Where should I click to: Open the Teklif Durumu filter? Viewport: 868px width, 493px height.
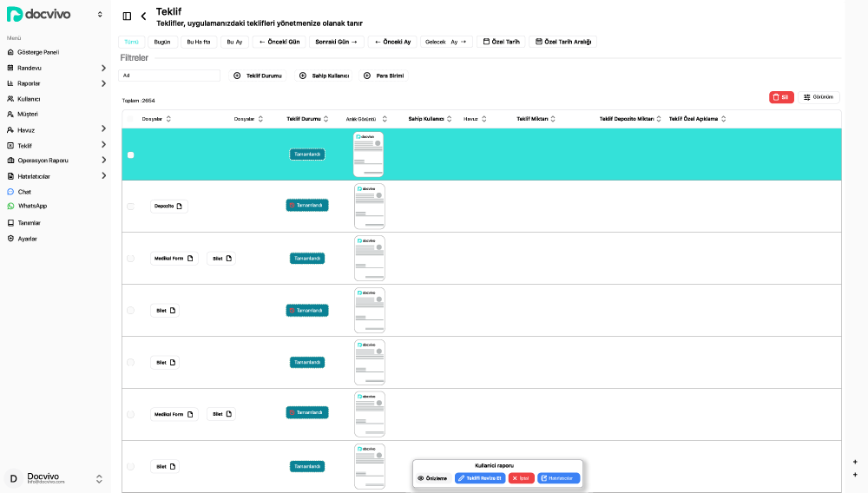tap(258, 76)
